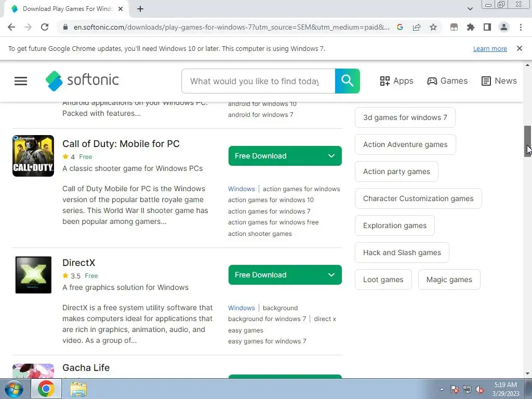The image size is (532, 399).
Task: Select Hack and Slash games chip
Action: point(402,252)
